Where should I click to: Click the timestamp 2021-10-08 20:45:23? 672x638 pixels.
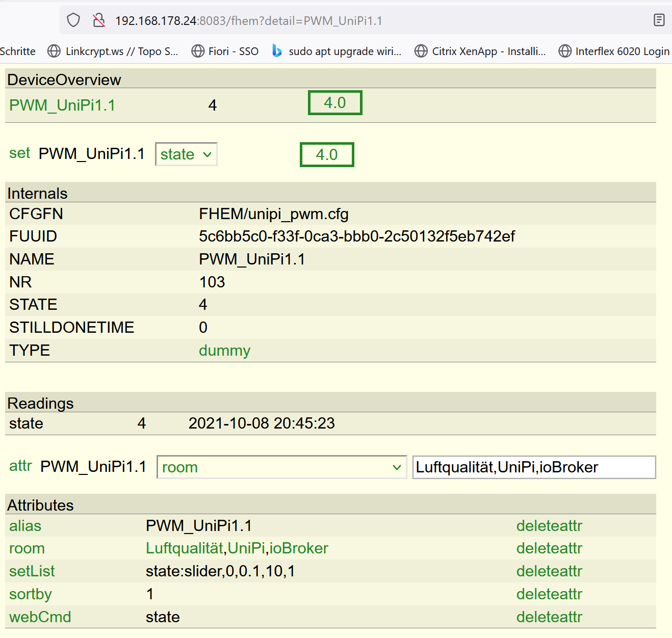(262, 423)
